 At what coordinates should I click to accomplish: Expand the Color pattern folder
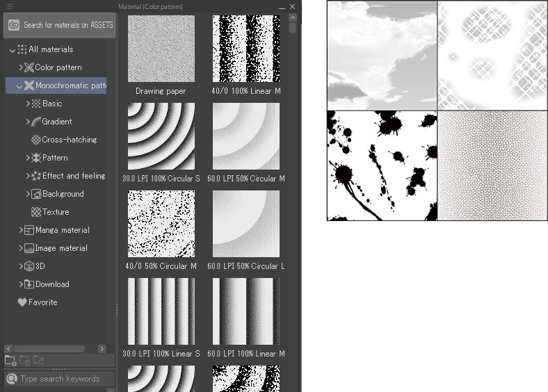(21, 67)
